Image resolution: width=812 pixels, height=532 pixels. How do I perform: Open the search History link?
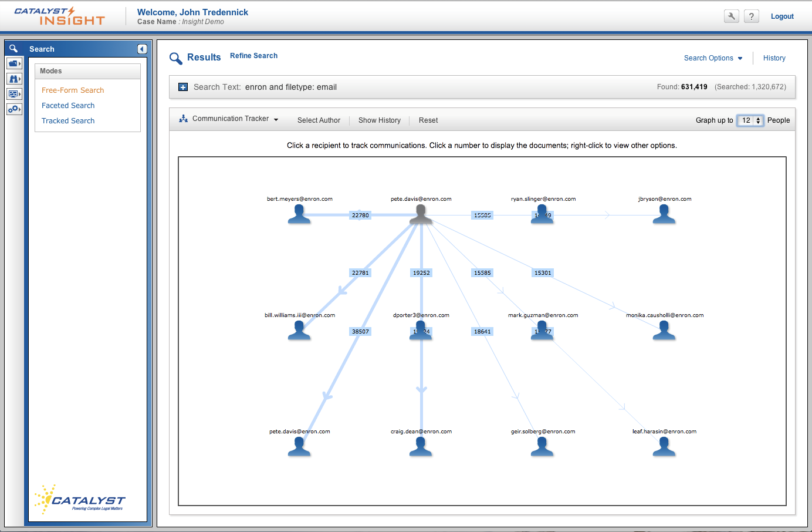point(774,58)
